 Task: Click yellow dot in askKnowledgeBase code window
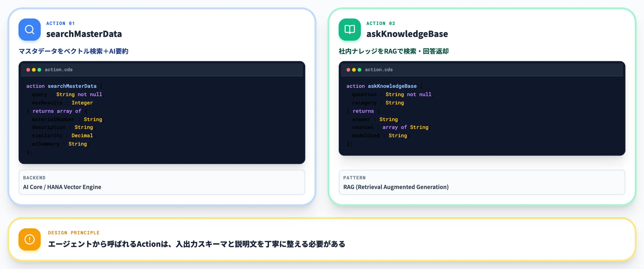(x=354, y=70)
